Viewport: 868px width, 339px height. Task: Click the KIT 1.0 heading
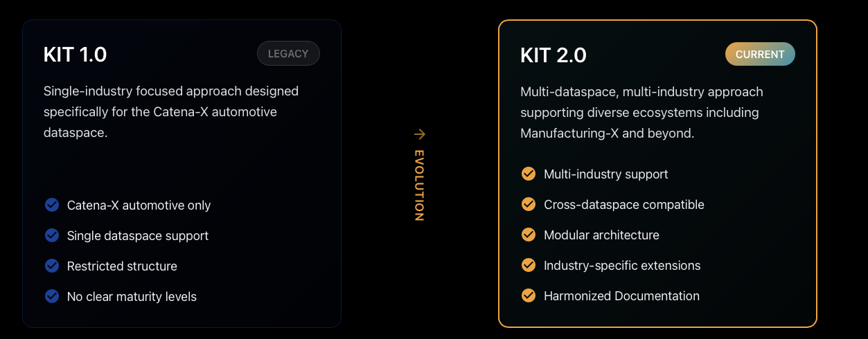point(76,55)
